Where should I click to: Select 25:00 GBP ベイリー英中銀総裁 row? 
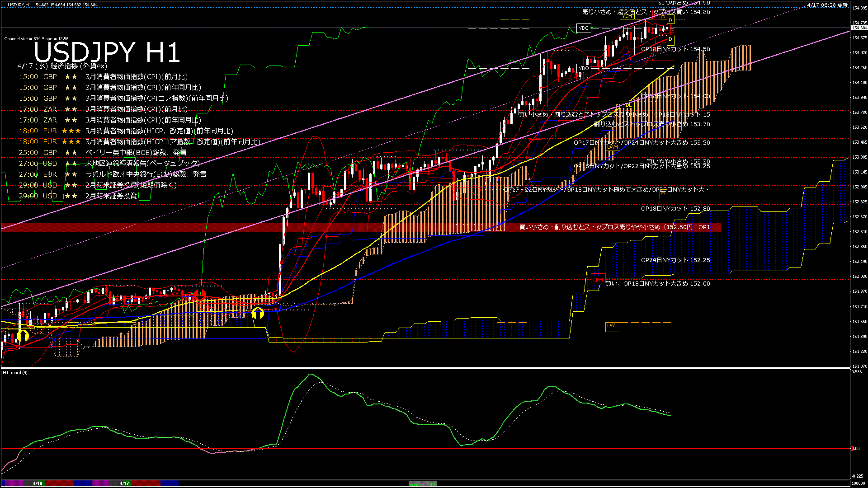tap(102, 153)
